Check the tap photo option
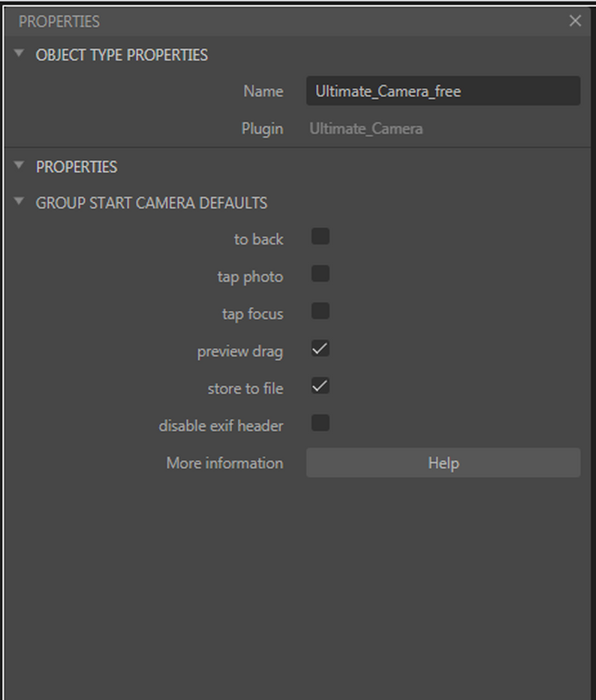 320,273
